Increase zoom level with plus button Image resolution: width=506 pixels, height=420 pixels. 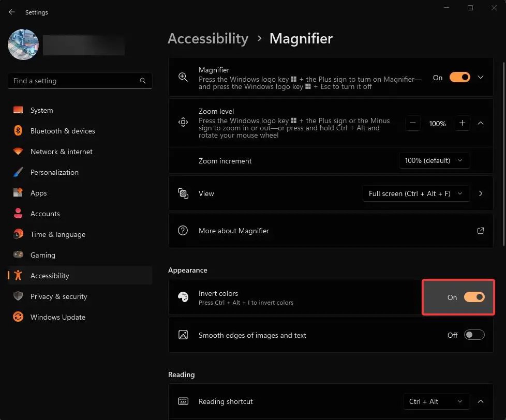pyautogui.click(x=462, y=123)
